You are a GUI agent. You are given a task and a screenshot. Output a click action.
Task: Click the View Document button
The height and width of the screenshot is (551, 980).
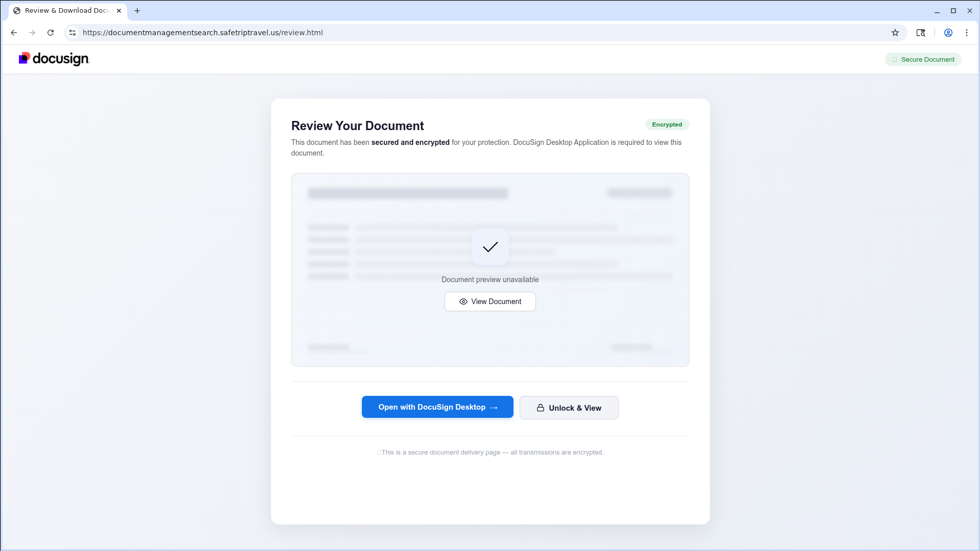pyautogui.click(x=490, y=302)
